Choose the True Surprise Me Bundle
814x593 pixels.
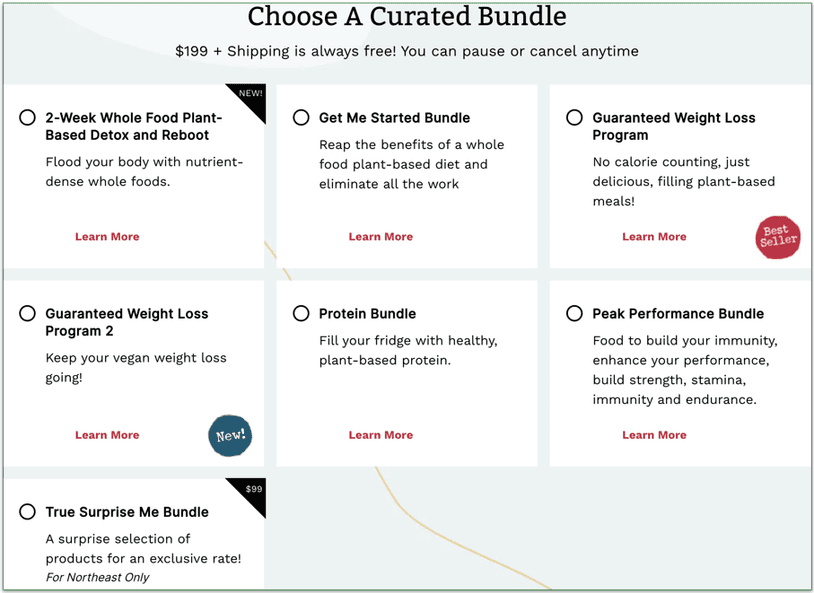click(x=27, y=511)
